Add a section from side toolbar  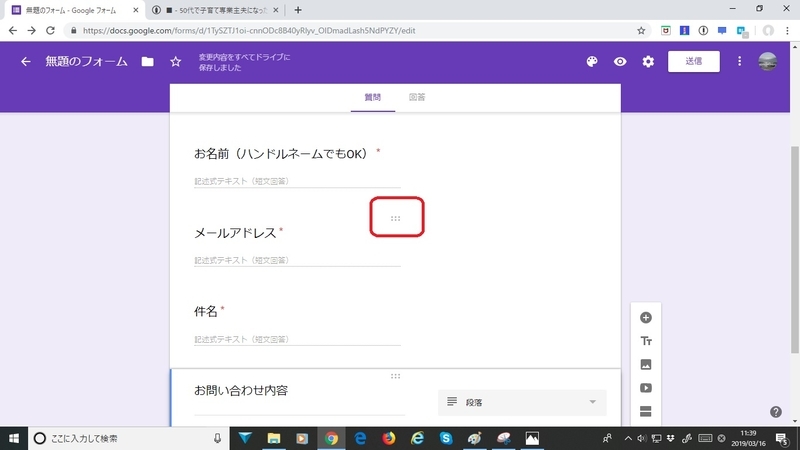pos(645,411)
